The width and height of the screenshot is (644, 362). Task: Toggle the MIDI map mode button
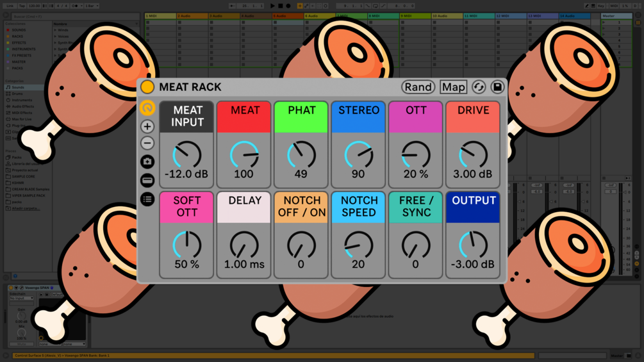(x=614, y=6)
